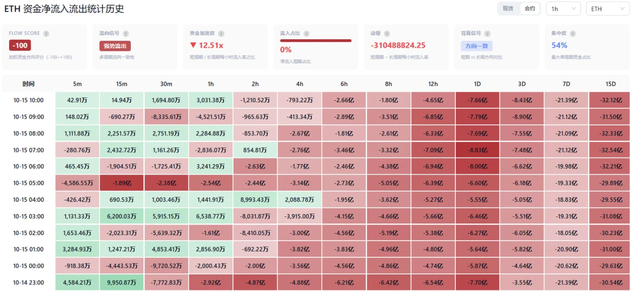Click the help icon next to FLOW SCORE
Viewport: 644px width, 291px height.
coord(46,34)
